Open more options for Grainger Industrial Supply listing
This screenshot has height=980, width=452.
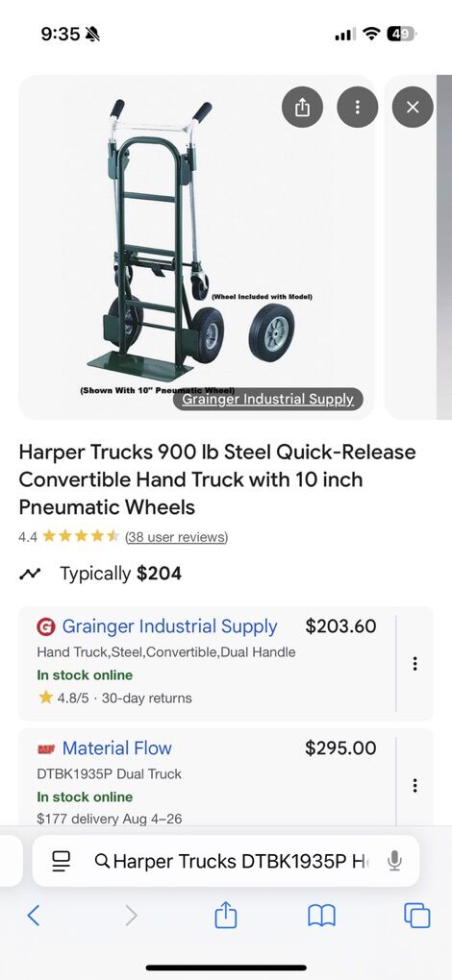(x=414, y=664)
